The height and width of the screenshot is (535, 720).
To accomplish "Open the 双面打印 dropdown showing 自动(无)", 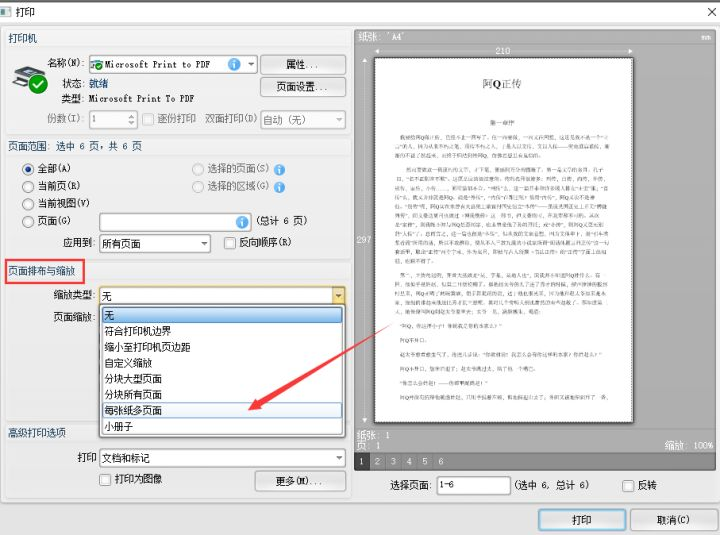I will pos(303,120).
